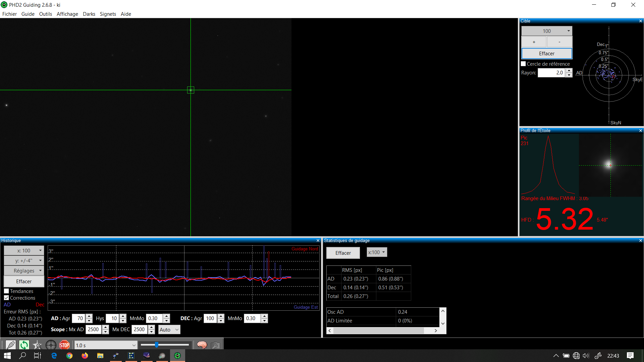The image size is (644, 362).
Task: Click the camera settings wrench icon
Action: (215, 345)
